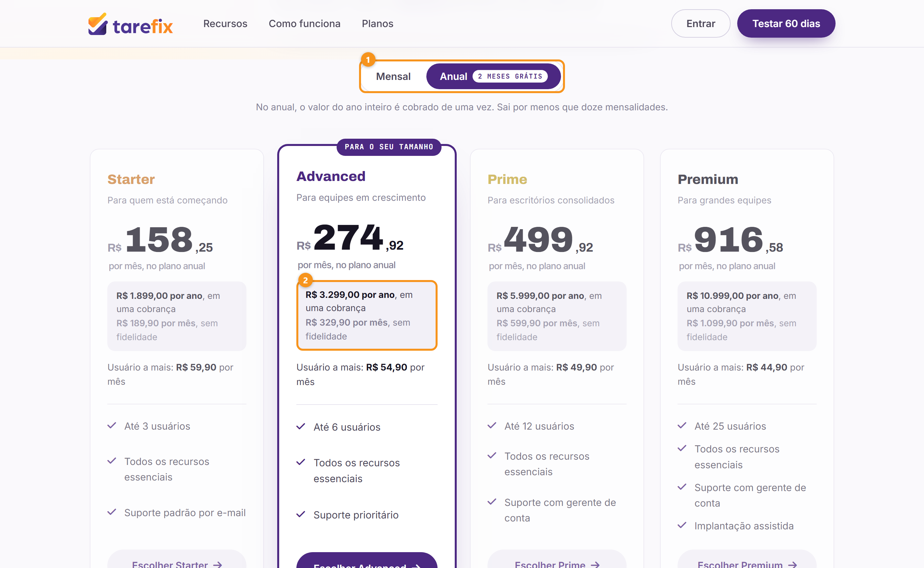This screenshot has width=924, height=568.
Task: Click the R$ 189,90 por mês text
Action: pyautogui.click(x=156, y=323)
